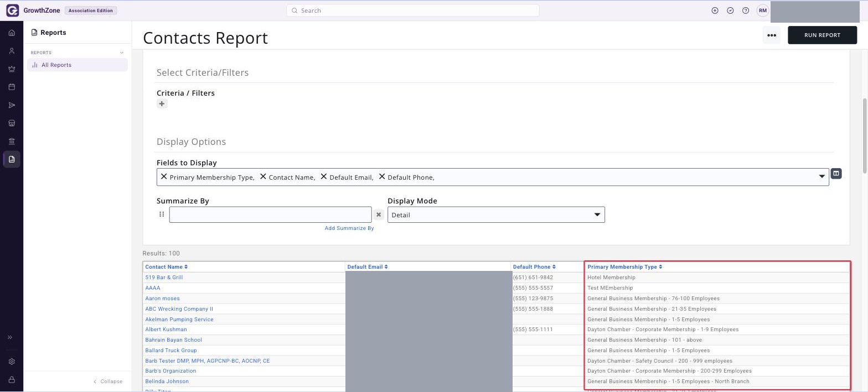The image size is (868, 392).
Task: Open the 519 Bar & Grill contact
Action: pyautogui.click(x=164, y=278)
